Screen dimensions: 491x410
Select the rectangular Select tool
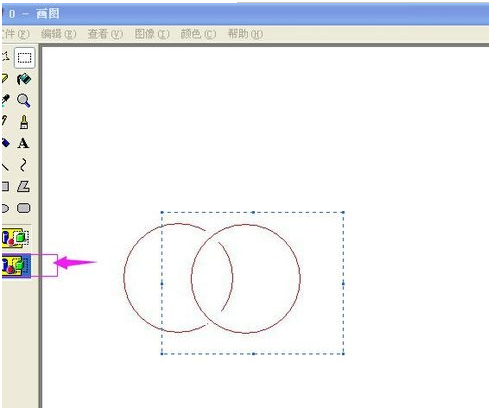(x=24, y=58)
